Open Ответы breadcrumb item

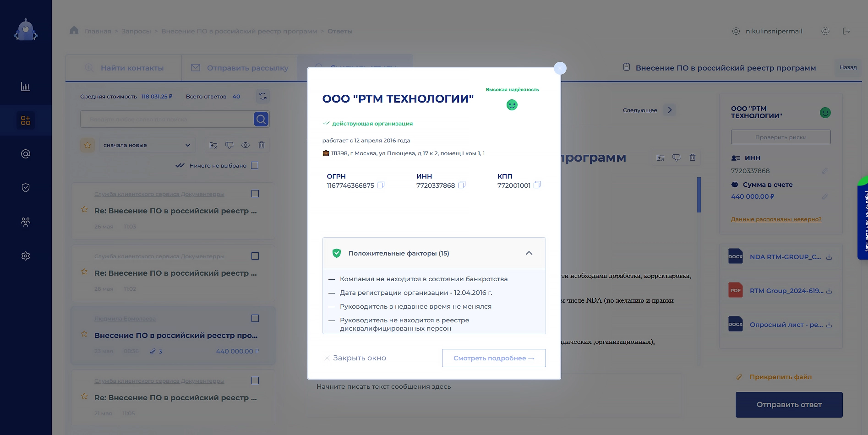(x=340, y=31)
